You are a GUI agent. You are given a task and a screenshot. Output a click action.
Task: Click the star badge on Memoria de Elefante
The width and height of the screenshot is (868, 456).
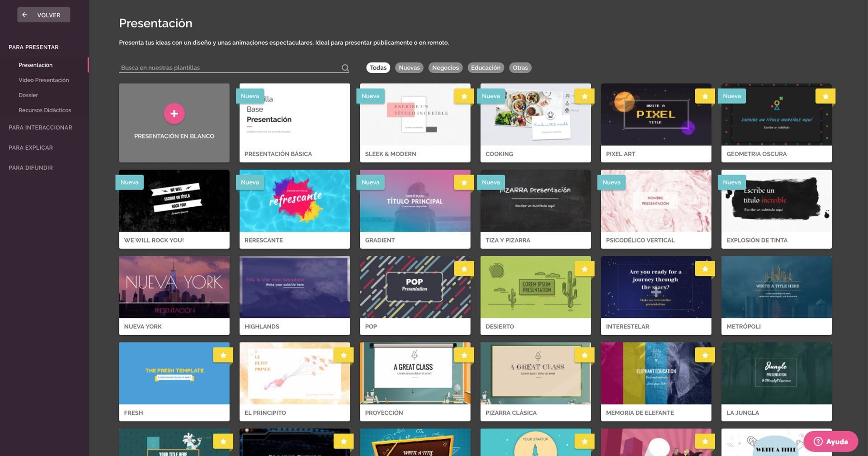705,356
